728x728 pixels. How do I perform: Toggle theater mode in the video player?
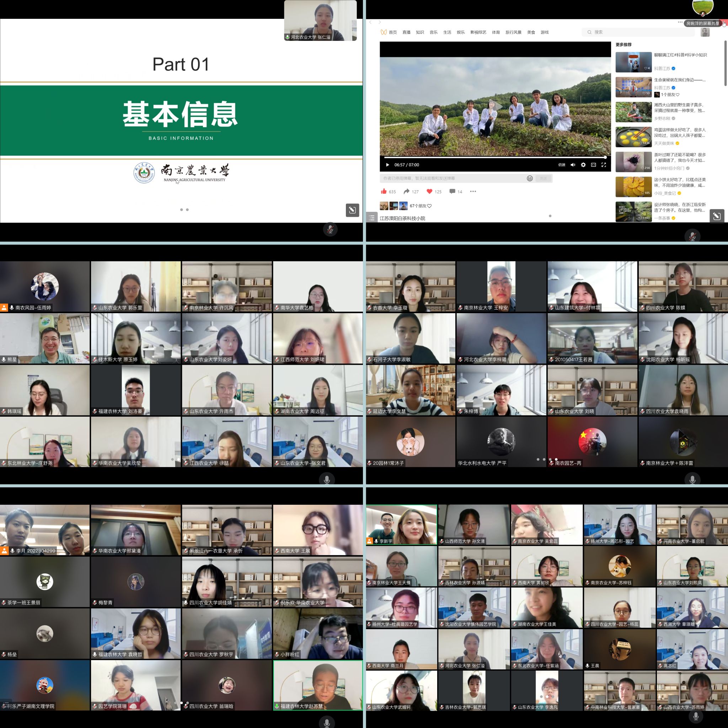(x=593, y=165)
